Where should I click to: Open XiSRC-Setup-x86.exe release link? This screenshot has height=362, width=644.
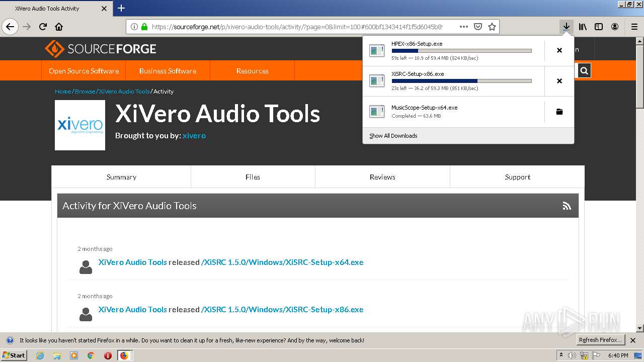pyautogui.click(x=282, y=309)
